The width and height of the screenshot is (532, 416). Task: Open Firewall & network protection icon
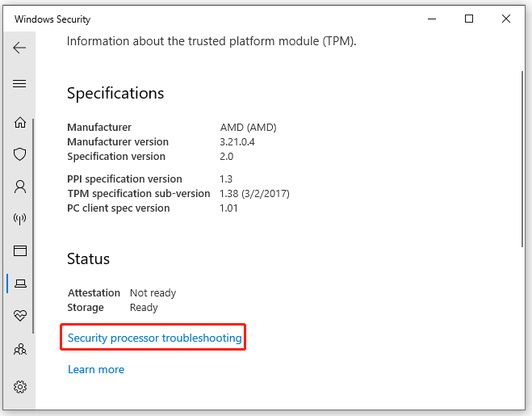[x=20, y=219]
